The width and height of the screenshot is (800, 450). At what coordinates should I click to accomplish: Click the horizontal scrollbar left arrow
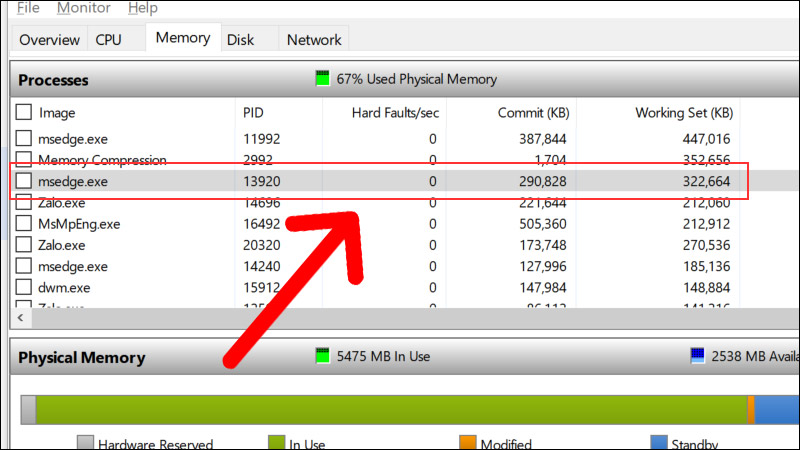(x=17, y=317)
